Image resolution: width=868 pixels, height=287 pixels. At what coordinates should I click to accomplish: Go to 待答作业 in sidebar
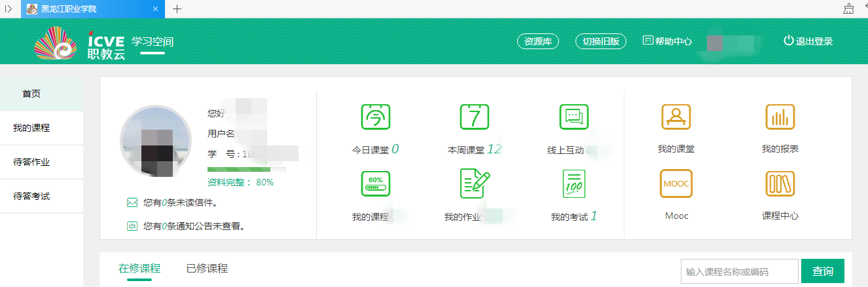[x=31, y=162]
